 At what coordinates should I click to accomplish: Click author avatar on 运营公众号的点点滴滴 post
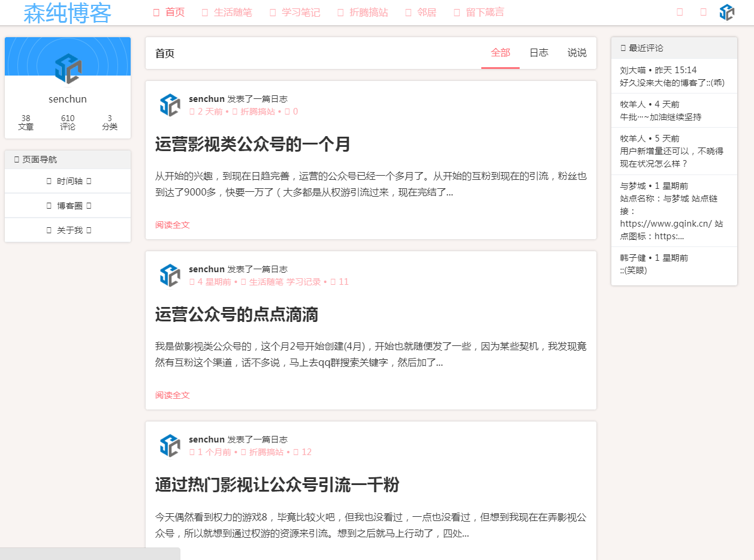[170, 275]
